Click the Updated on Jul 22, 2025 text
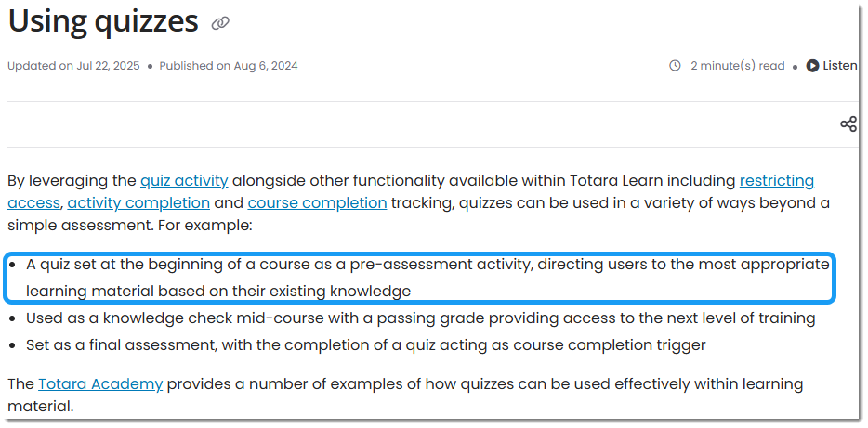The width and height of the screenshot is (868, 428). pyautogui.click(x=73, y=66)
